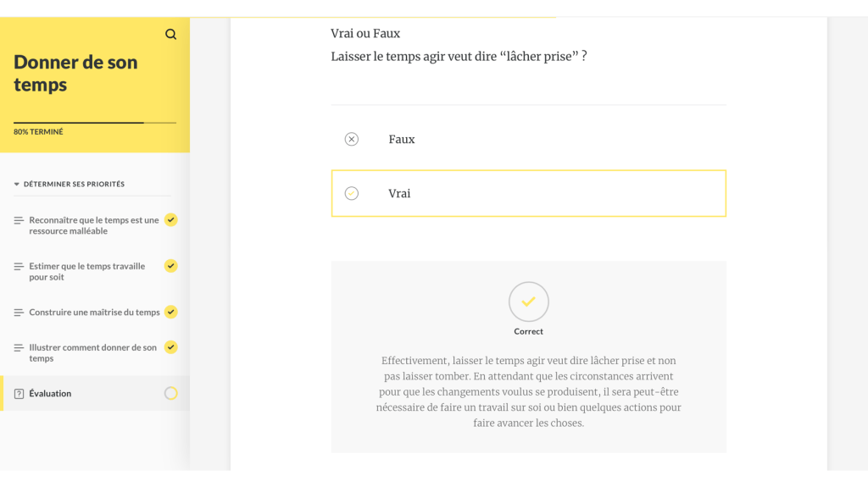This screenshot has height=487, width=868.
Task: Select the Vrai radio option
Action: point(352,193)
